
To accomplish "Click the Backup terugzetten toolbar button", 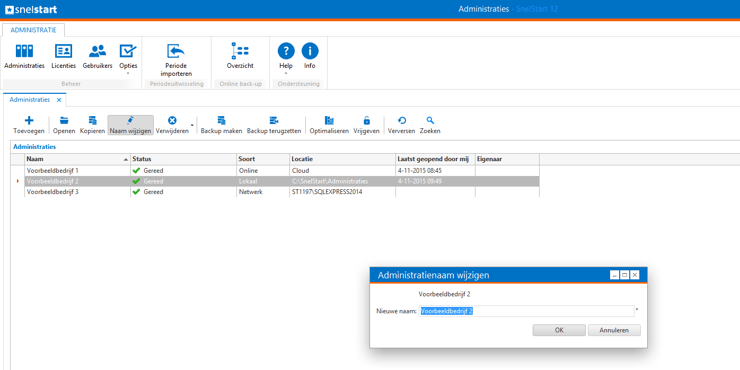I will [x=274, y=126].
